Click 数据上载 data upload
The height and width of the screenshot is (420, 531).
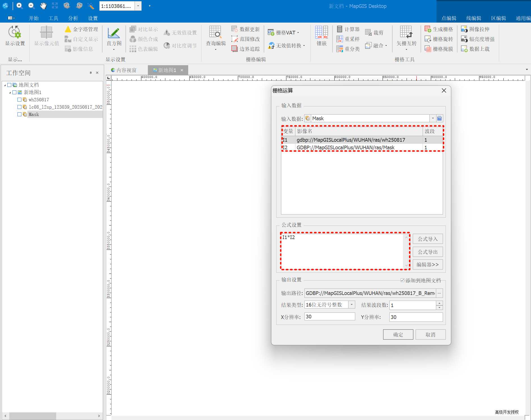tap(475, 49)
